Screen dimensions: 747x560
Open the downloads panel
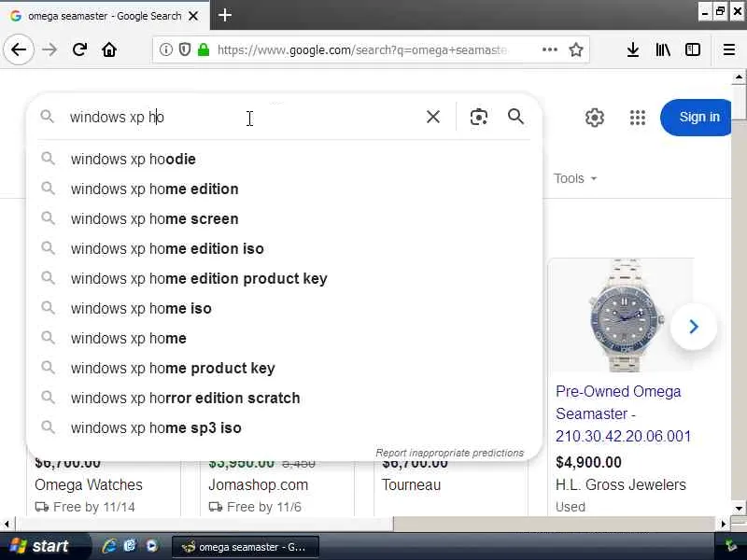pos(633,49)
